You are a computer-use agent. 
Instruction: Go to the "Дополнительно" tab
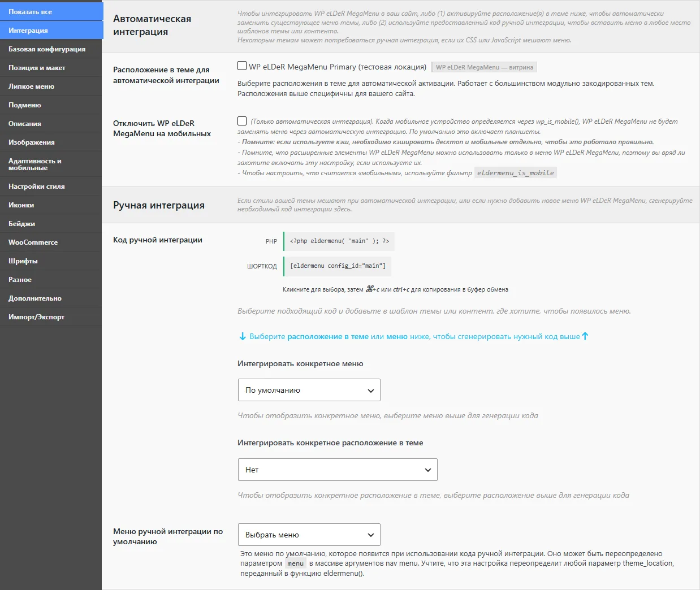click(x=51, y=298)
